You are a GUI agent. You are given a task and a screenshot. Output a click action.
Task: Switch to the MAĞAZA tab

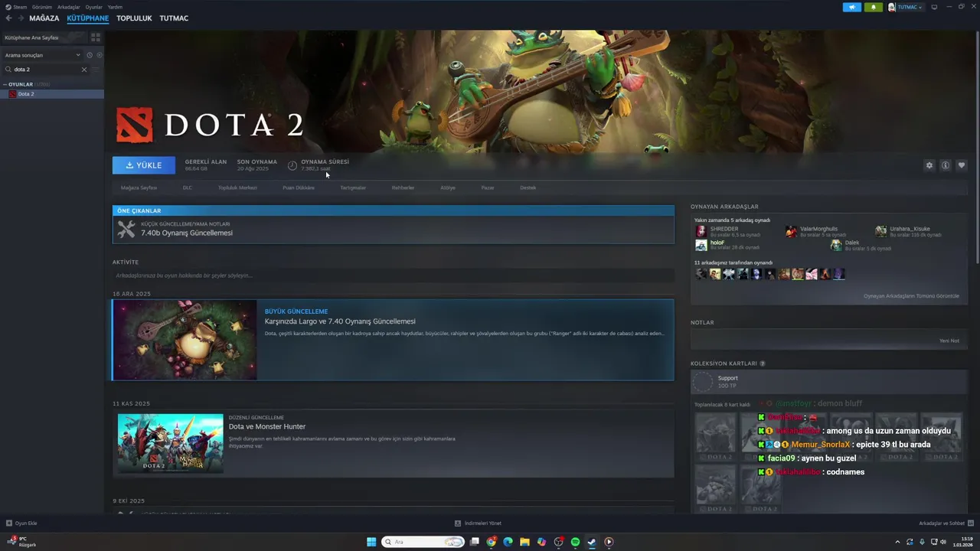[x=44, y=18]
